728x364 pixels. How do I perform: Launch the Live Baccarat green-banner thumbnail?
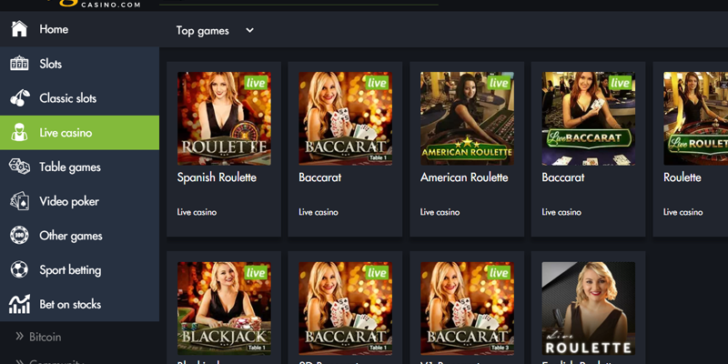[588, 118]
